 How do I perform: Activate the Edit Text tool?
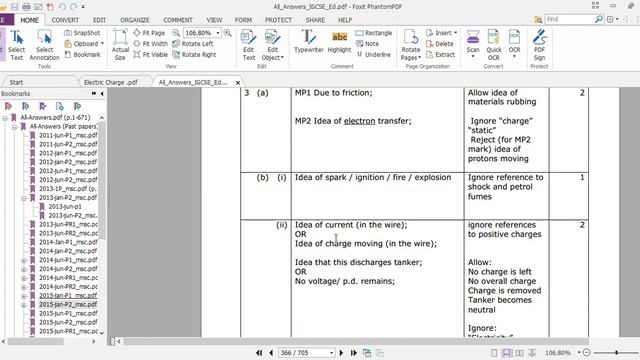pos(249,45)
